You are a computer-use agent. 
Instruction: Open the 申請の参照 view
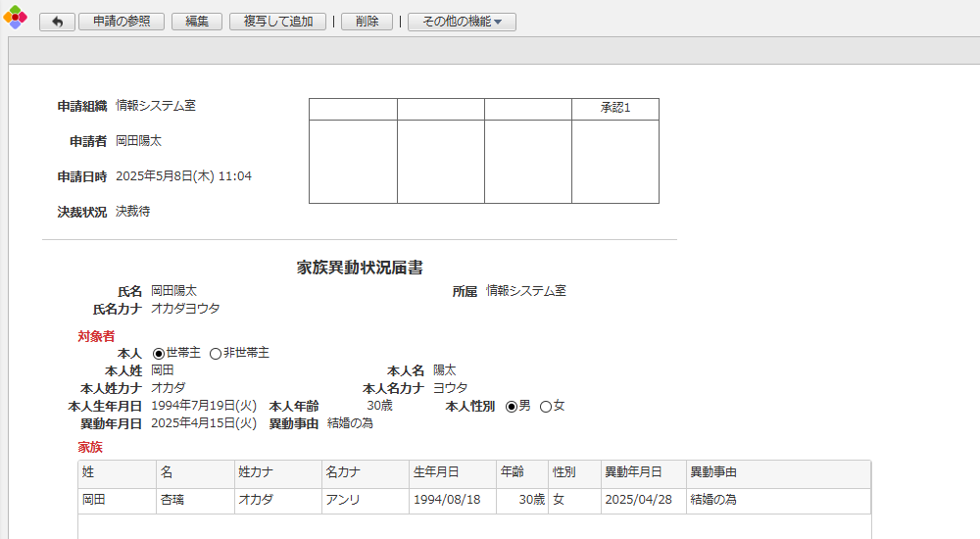coord(122,22)
